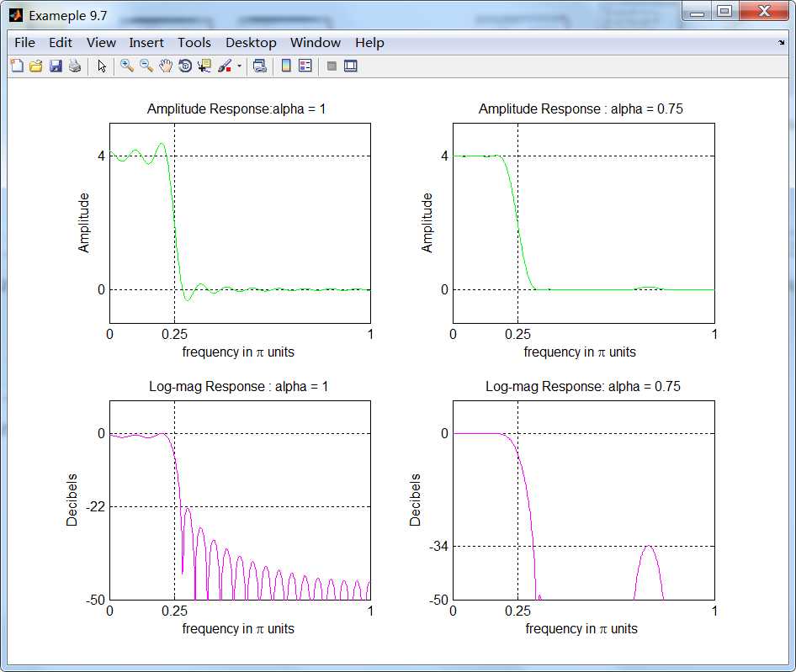This screenshot has width=796, height=672.
Task: Click the magenta curve in alpha = 0.75 Log-mag plot
Action: pyautogui.click(x=649, y=546)
